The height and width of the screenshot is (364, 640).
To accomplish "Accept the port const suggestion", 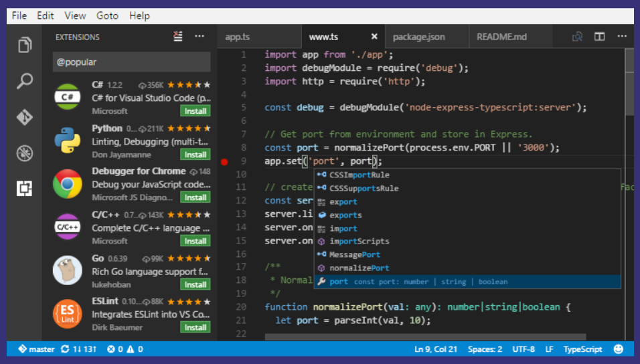I will point(467,282).
